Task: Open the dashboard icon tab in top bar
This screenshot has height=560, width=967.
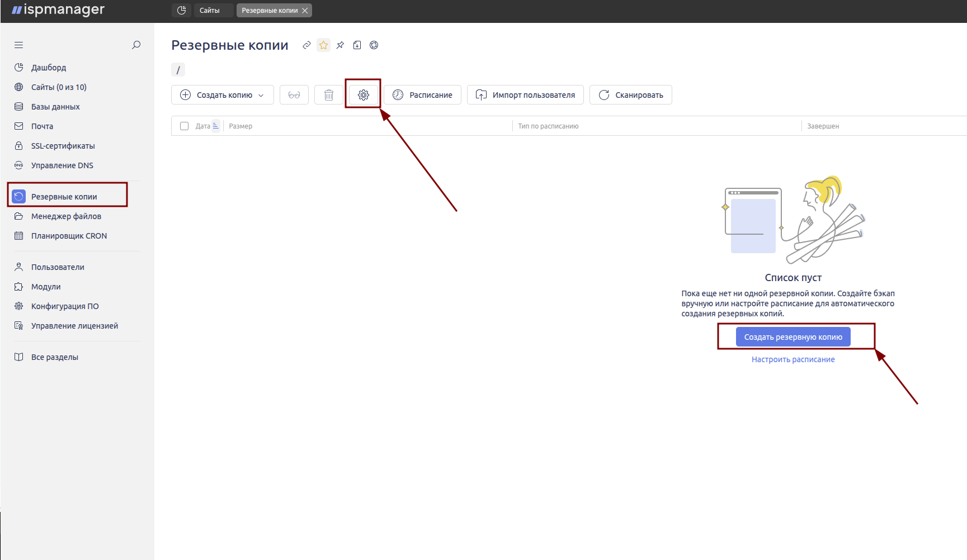Action: pos(181,10)
